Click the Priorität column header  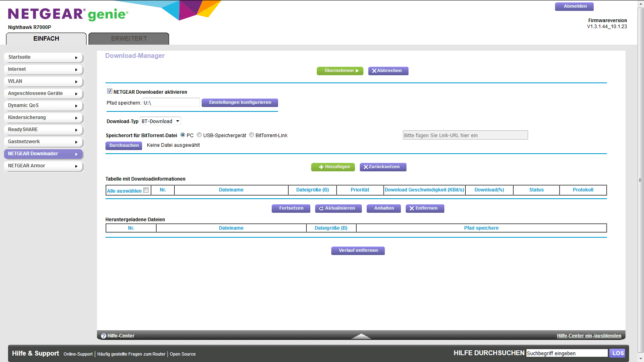[360, 190]
